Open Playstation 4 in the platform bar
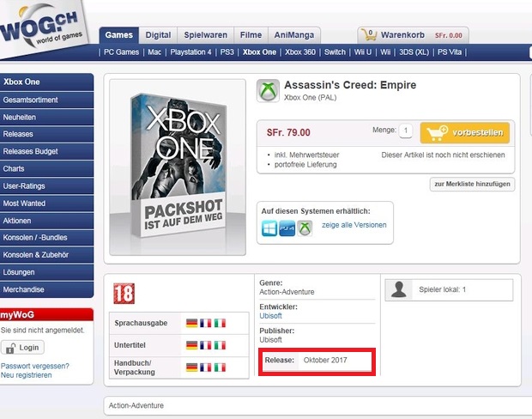 tap(190, 52)
